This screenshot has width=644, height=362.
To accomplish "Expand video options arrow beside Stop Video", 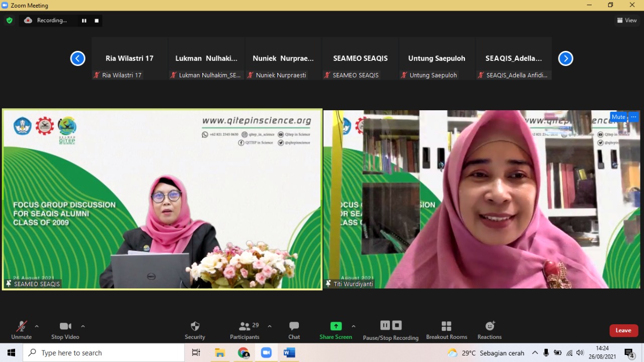I will [83, 326].
